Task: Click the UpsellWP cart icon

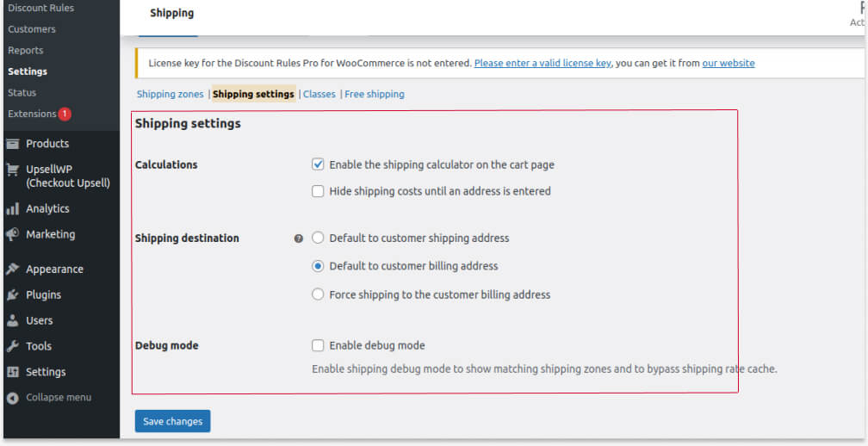Action: (x=13, y=170)
